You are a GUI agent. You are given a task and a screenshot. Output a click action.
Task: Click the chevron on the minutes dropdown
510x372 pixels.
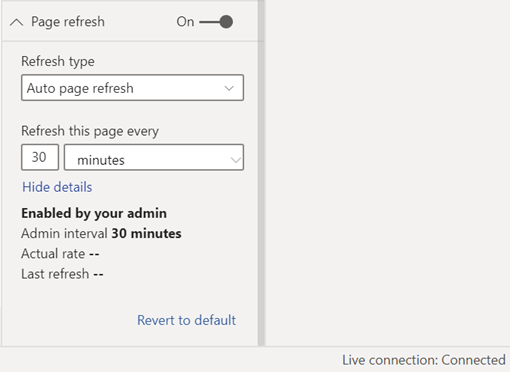coord(236,160)
